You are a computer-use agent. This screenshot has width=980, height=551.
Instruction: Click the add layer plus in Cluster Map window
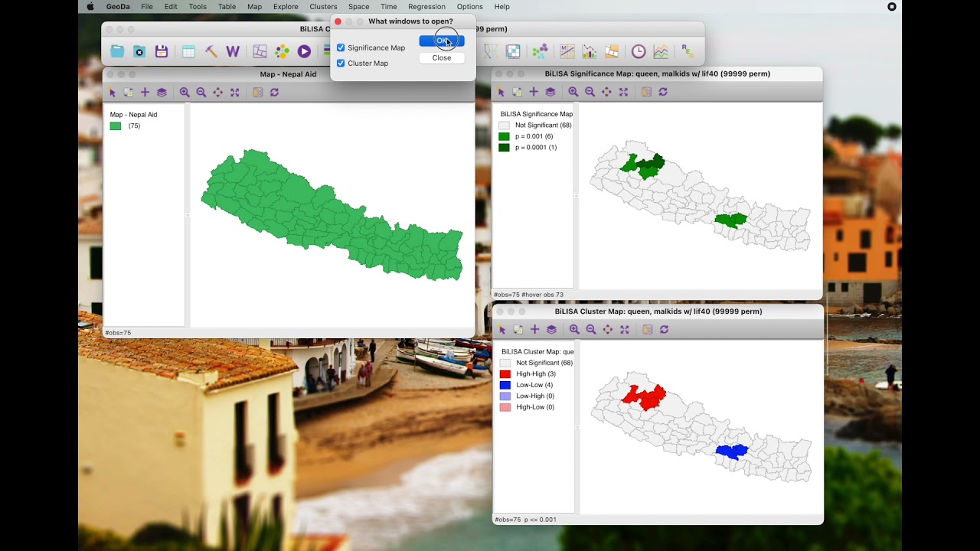point(534,329)
